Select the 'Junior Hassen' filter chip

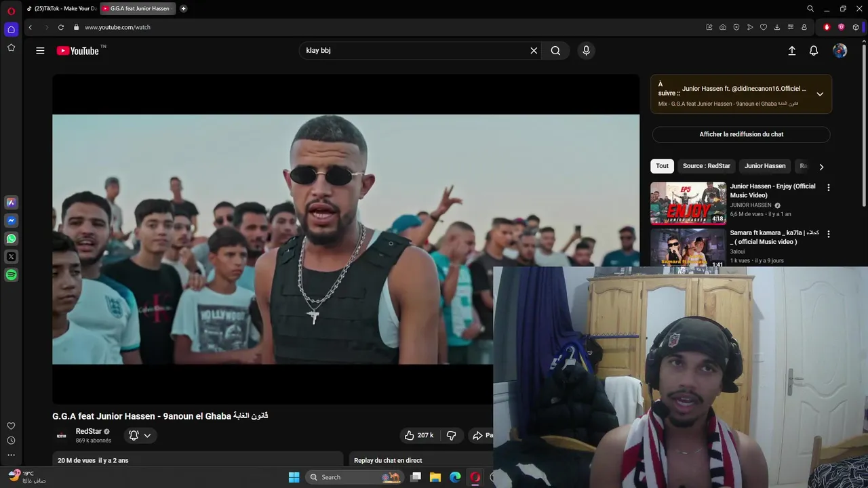(765, 166)
